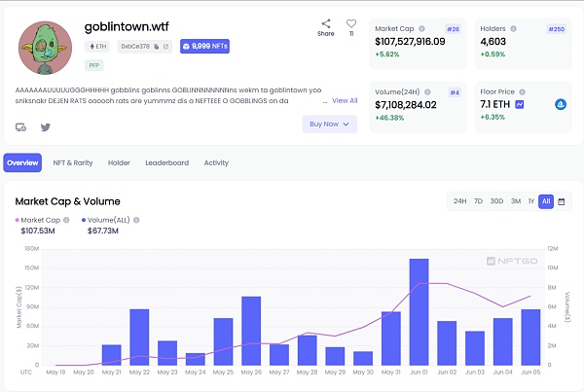Copy the 0xbCe378 contract address
Screen dimensions: 584x392
tap(157, 47)
